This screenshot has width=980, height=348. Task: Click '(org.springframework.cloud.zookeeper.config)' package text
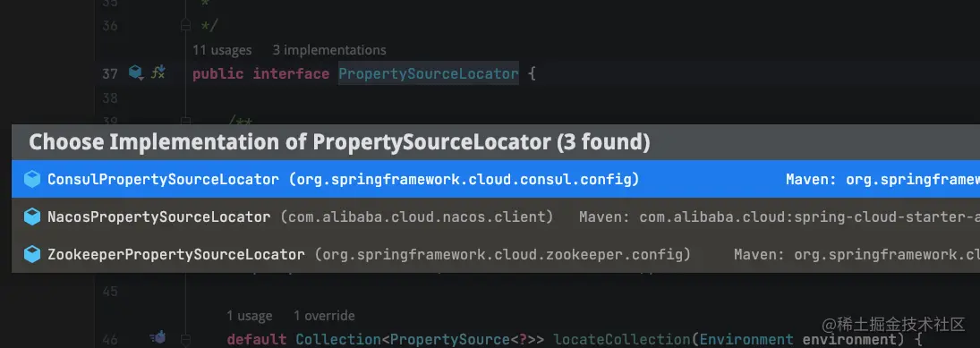click(502, 254)
